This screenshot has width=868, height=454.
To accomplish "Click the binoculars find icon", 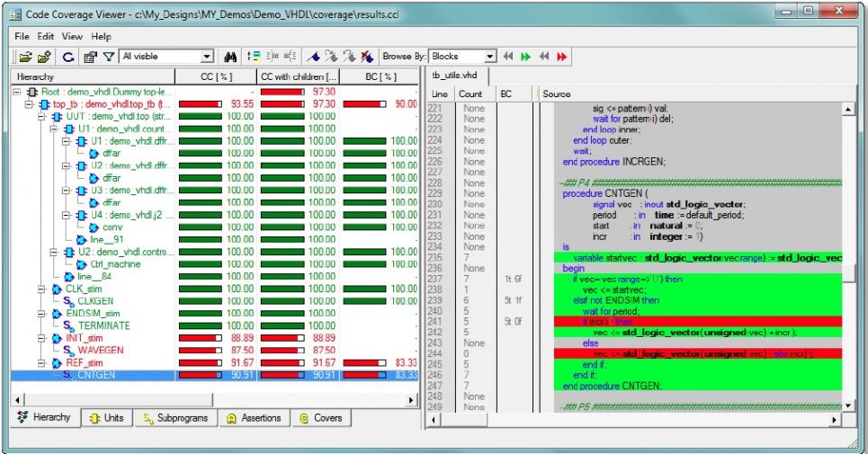I will [x=230, y=57].
